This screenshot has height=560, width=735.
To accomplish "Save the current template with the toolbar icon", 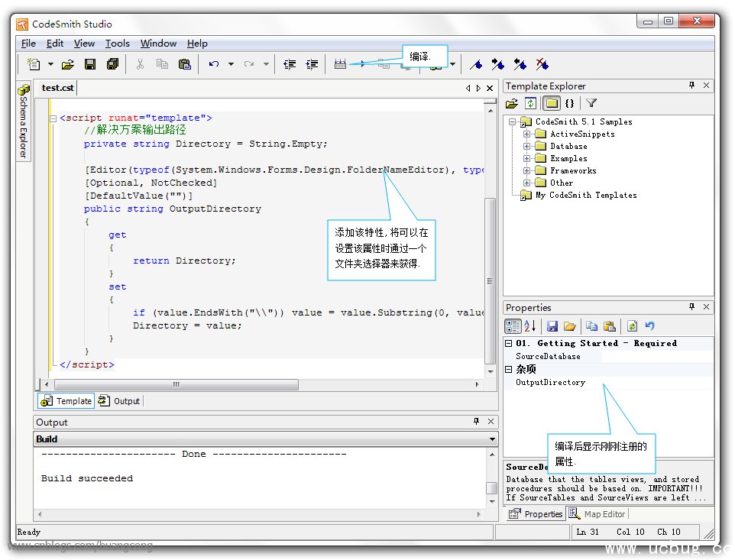I will click(x=90, y=64).
